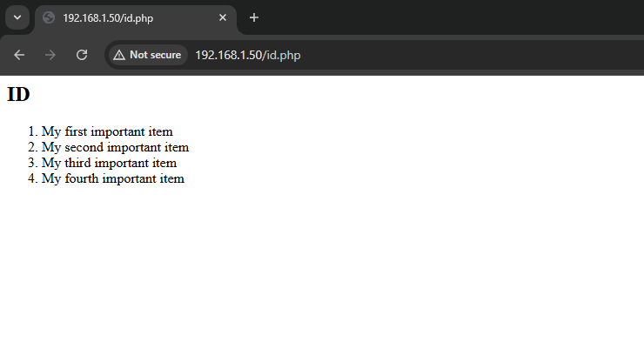Screen dimensions: 644x356
Task: Click the 'My first important item' entry
Action: [x=107, y=131]
